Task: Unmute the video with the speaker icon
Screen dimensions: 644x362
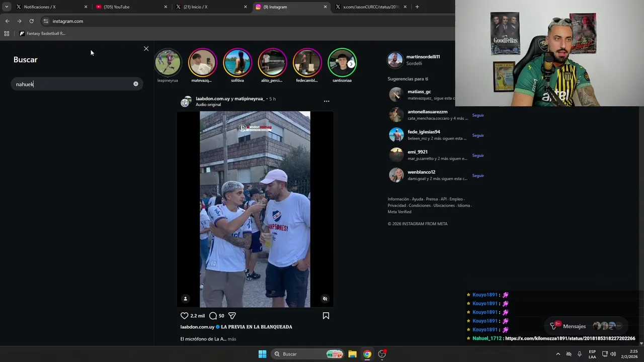Action: pyautogui.click(x=325, y=299)
